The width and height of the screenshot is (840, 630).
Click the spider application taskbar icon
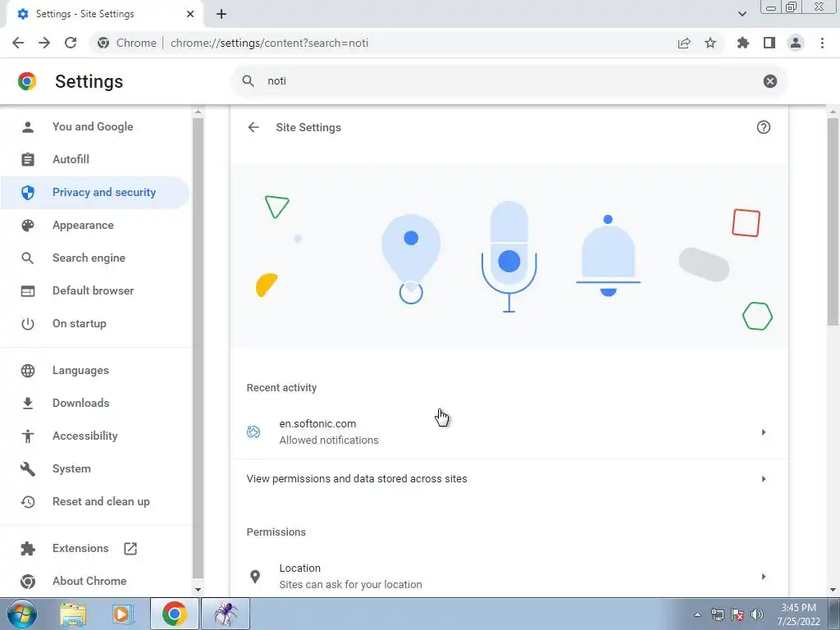(x=226, y=614)
